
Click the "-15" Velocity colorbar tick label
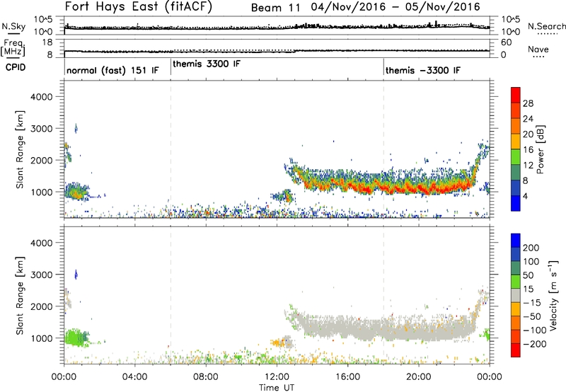click(531, 303)
